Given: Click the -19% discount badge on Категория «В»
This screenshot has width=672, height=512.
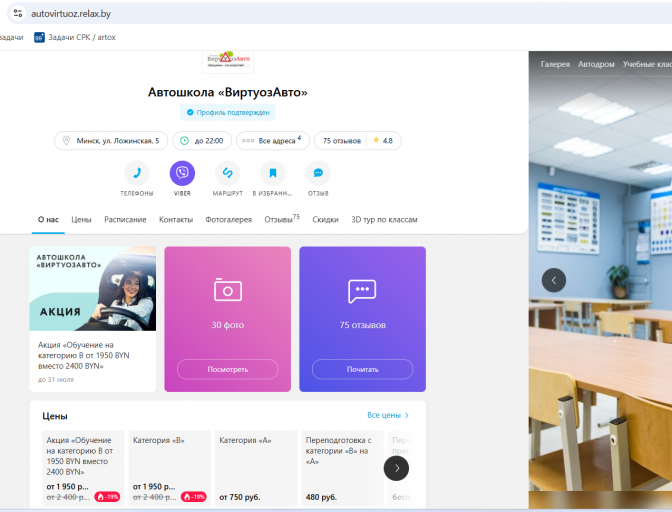Looking at the screenshot, I should coord(194,497).
